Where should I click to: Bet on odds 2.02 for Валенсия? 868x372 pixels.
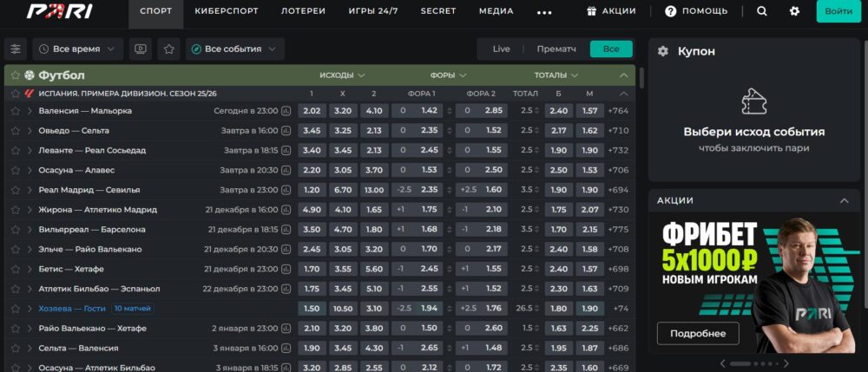click(x=312, y=110)
